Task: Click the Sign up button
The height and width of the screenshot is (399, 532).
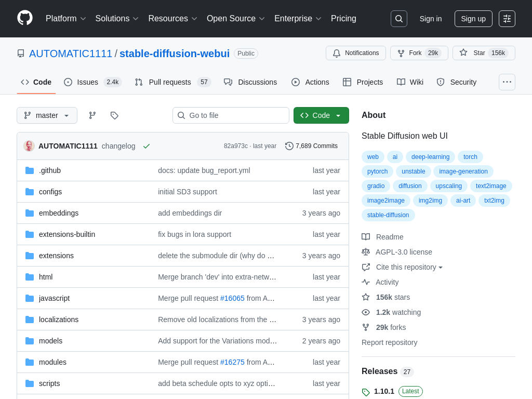Action: pyautogui.click(x=473, y=19)
